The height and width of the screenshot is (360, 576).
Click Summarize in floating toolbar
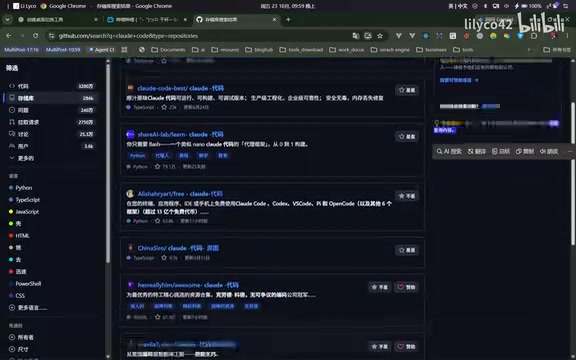tap(501, 151)
